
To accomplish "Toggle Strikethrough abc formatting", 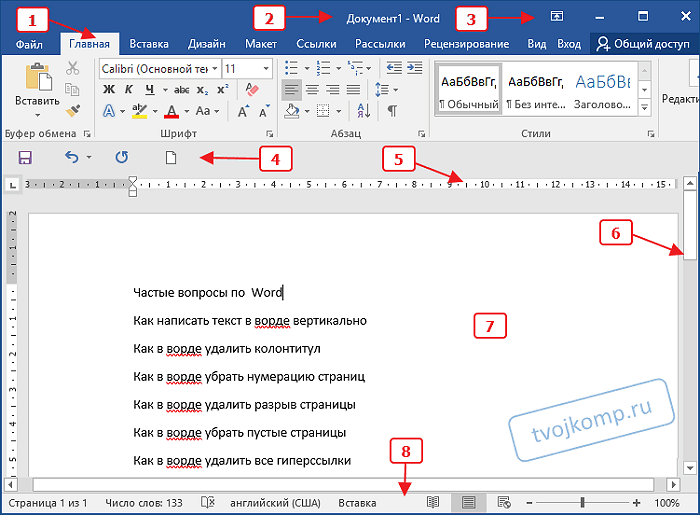I will 181,90.
